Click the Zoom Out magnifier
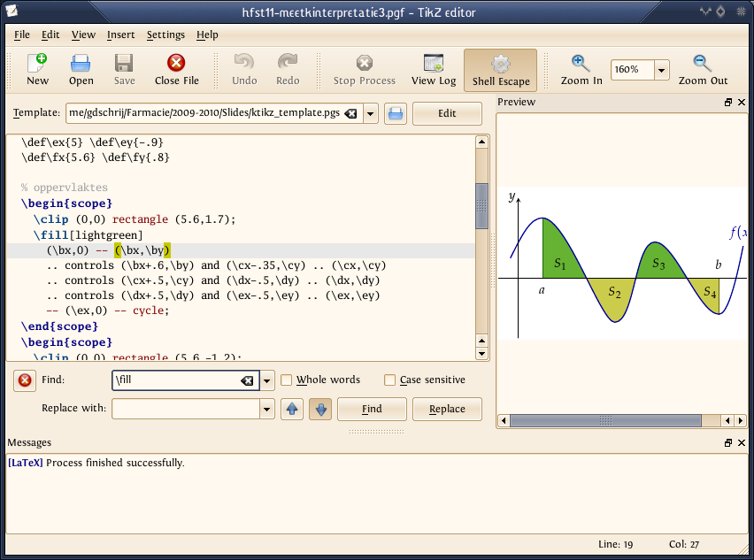This screenshot has height=560, width=754. point(703,70)
